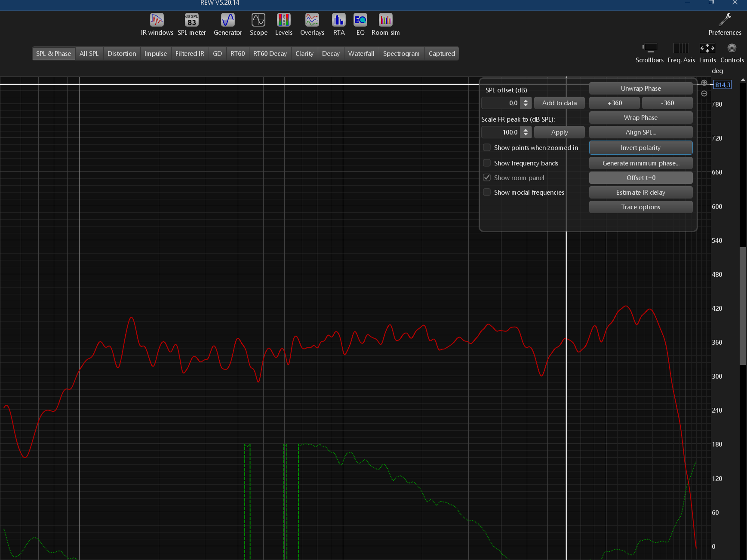
Task: Click the Scale FR peak spinner arrows
Action: pos(526,132)
